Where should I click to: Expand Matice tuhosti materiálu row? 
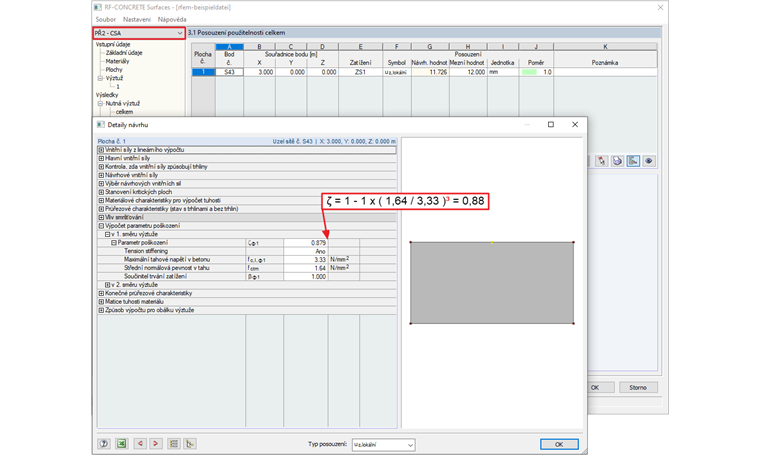(101, 301)
